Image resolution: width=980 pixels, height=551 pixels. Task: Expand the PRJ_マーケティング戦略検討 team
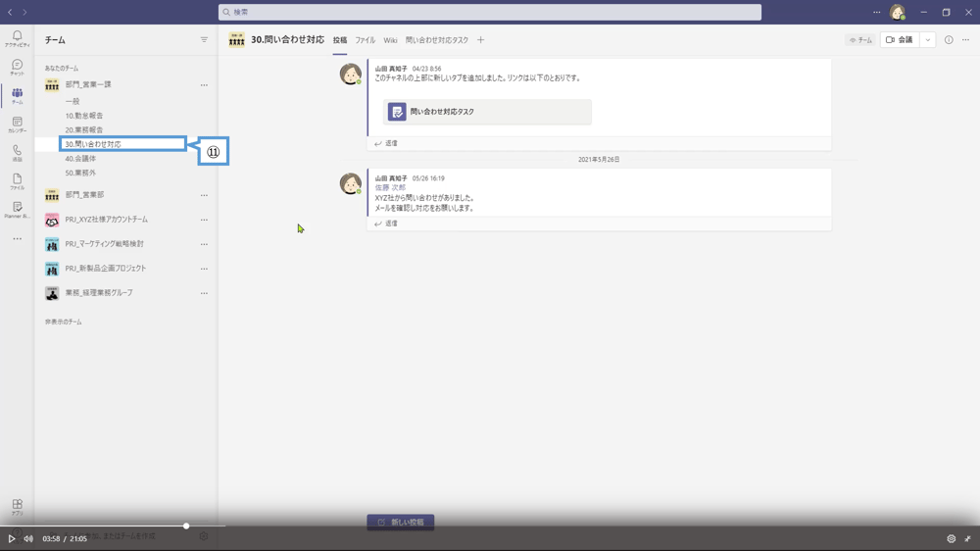click(105, 244)
